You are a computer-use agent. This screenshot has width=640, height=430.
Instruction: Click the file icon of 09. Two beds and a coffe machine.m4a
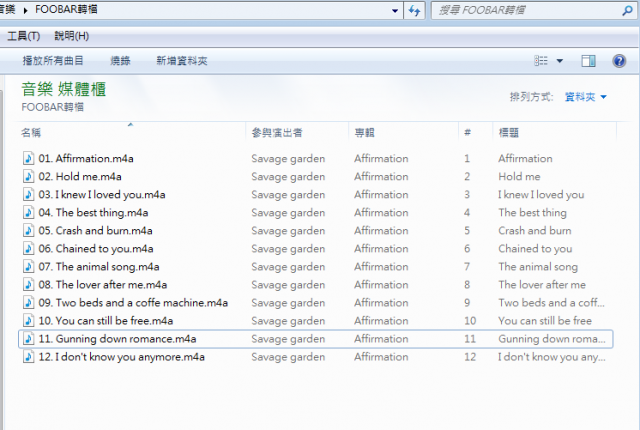[28, 302]
